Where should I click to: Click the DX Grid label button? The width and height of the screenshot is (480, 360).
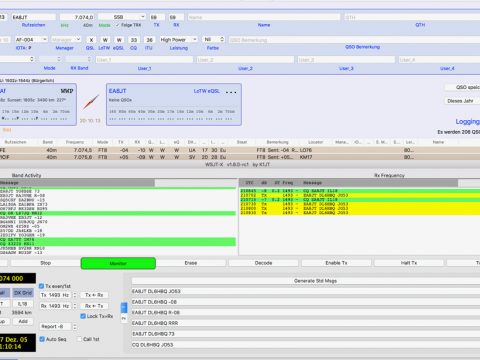coord(23,293)
